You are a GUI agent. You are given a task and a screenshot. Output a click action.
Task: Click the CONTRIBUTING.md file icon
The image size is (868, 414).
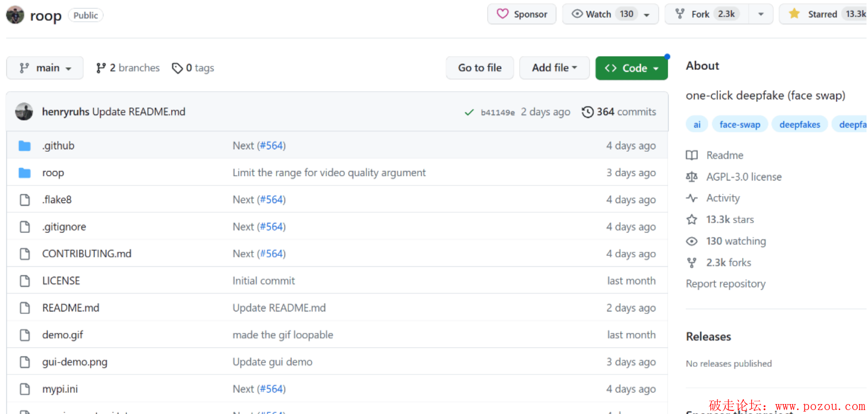point(25,254)
